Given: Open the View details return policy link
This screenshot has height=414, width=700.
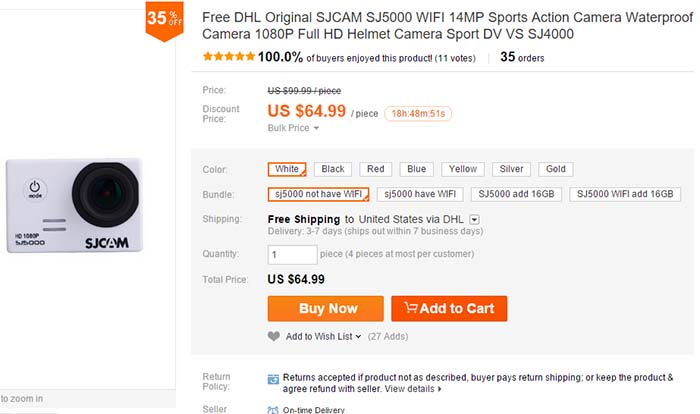Looking at the screenshot, I should click(x=412, y=388).
